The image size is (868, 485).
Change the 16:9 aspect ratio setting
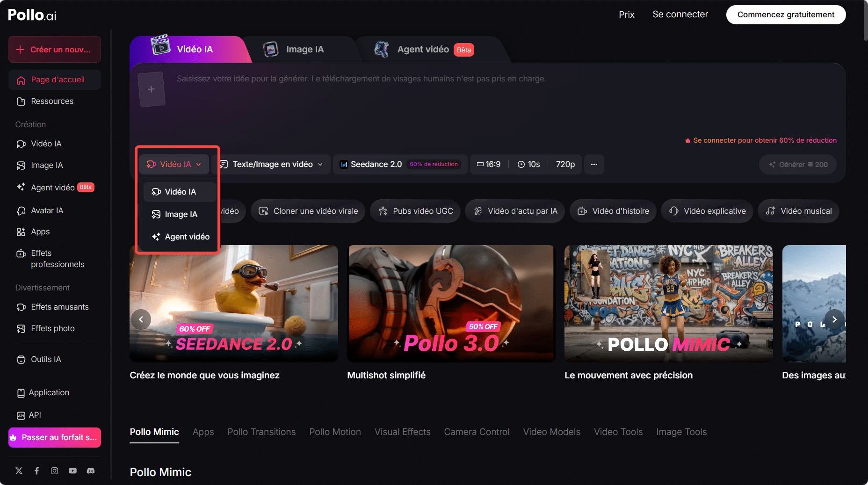pos(489,164)
